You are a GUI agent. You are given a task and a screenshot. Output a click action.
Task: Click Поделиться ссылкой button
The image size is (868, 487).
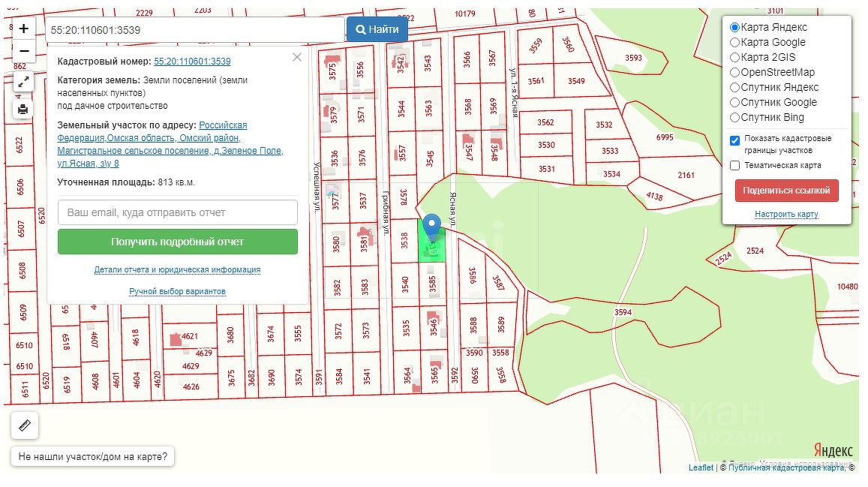(787, 191)
